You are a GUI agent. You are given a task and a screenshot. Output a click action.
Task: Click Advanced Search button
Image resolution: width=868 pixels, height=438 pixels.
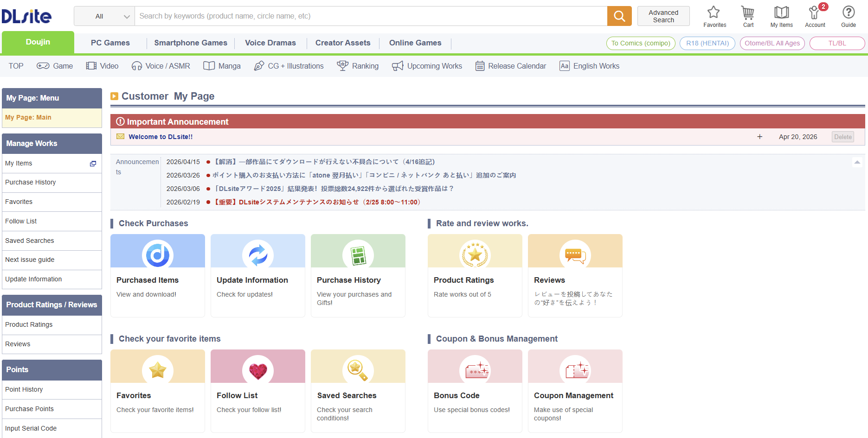tap(663, 16)
